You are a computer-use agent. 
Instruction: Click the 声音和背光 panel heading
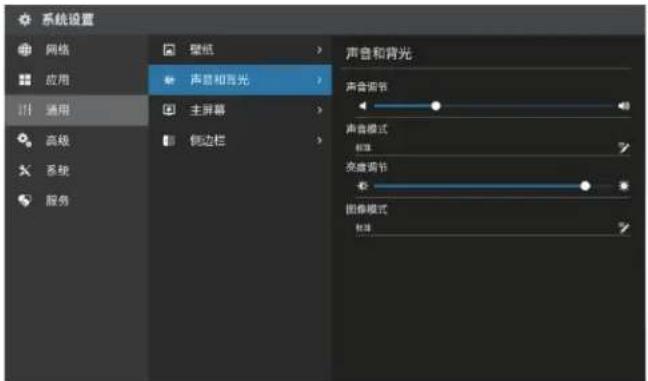tap(379, 53)
